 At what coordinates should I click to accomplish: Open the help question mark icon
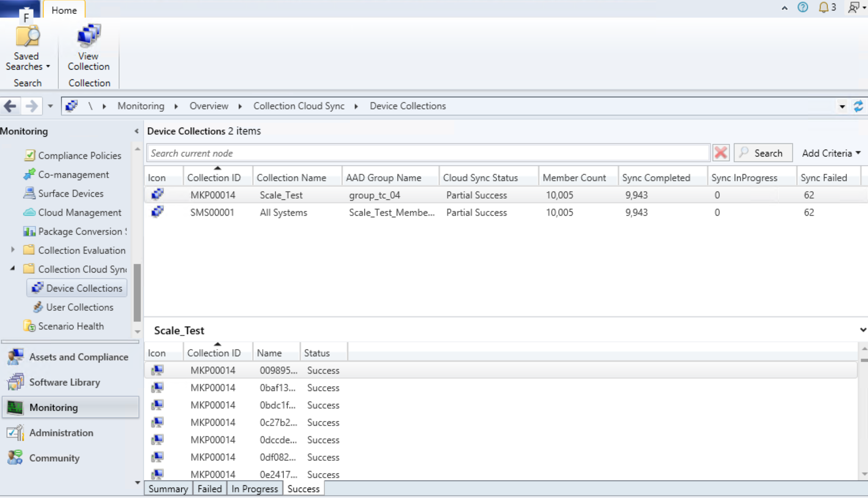pos(803,8)
